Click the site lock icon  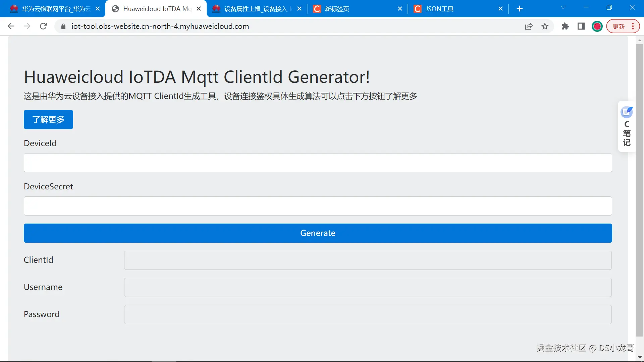(x=63, y=26)
